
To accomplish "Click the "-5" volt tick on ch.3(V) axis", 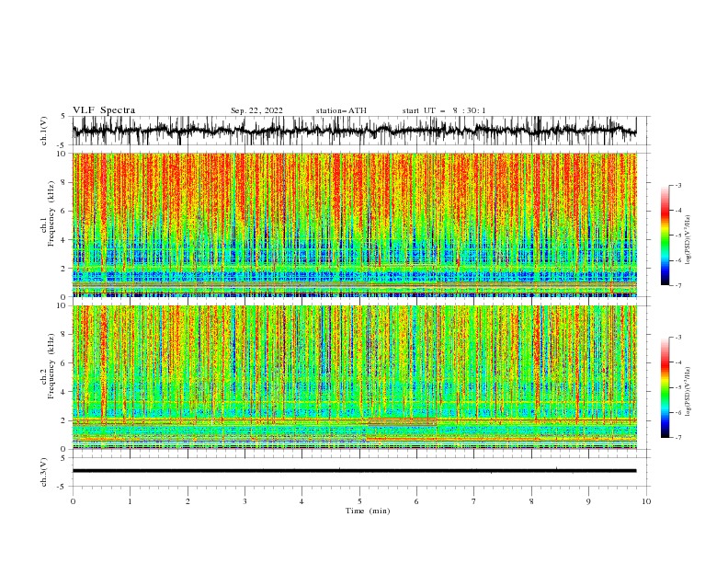I will click(x=63, y=487).
